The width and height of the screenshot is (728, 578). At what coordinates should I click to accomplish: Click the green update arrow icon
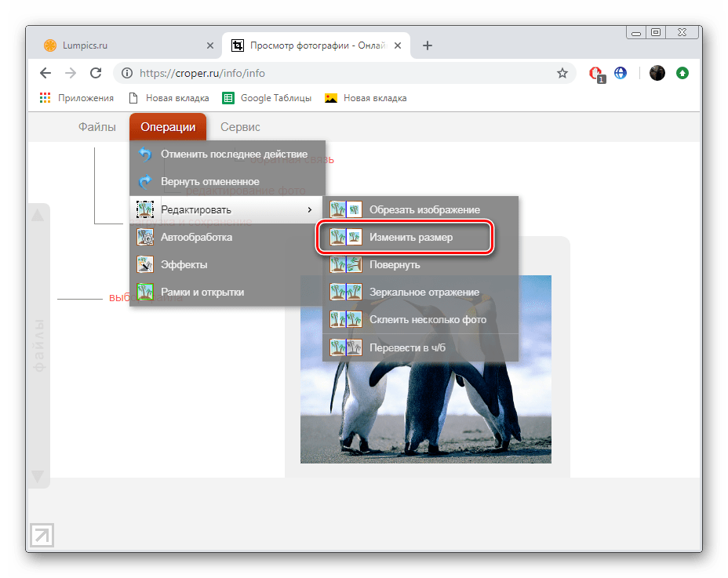coord(682,73)
